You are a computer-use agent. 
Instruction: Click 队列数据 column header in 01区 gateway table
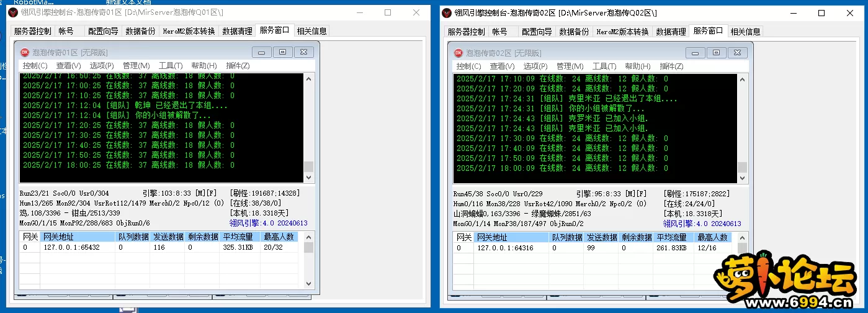(x=133, y=237)
